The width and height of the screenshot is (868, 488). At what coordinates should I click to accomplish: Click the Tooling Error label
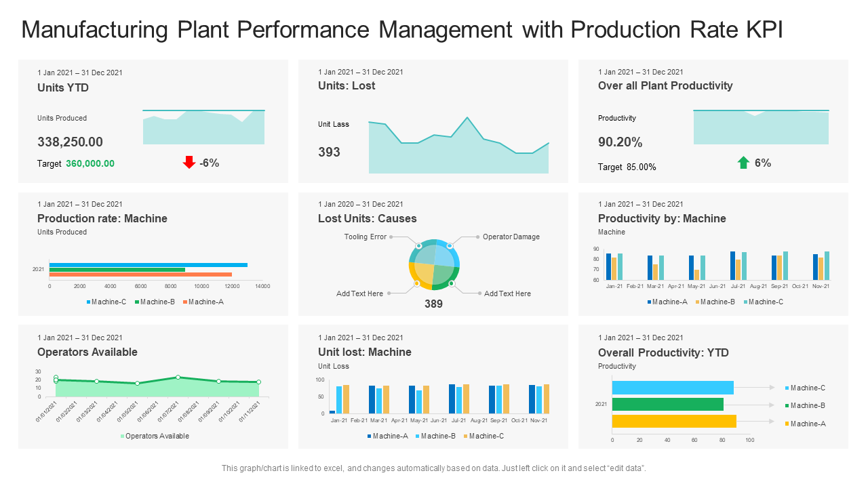click(366, 237)
